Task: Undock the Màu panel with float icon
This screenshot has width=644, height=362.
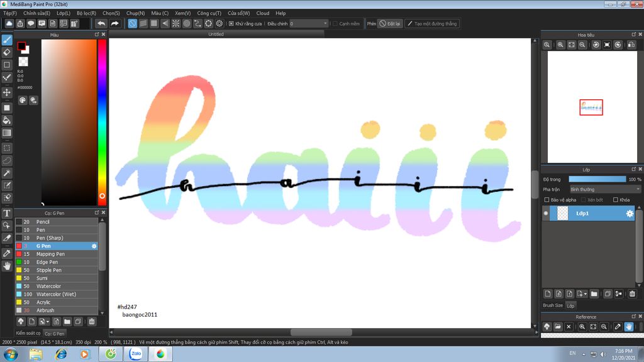Action: pyautogui.click(x=97, y=35)
